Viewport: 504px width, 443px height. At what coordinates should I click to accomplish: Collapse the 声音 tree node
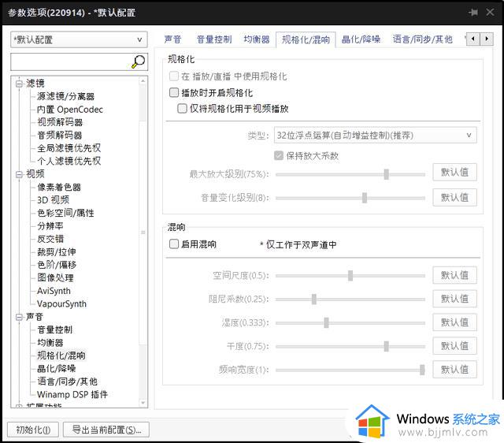[x=19, y=317]
